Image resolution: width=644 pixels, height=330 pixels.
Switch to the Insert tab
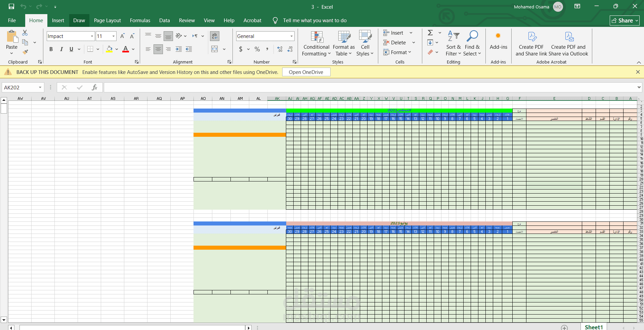(58, 20)
